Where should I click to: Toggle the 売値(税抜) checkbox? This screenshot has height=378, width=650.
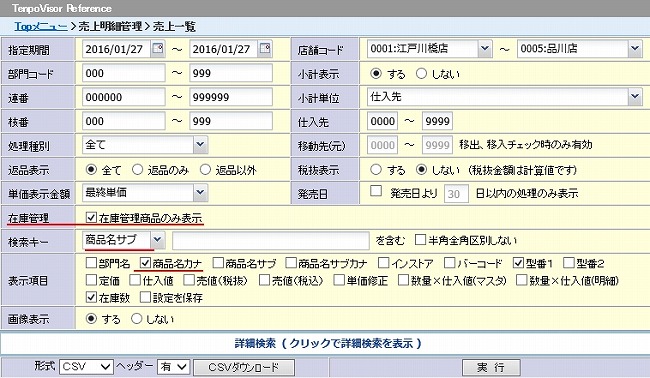point(189,280)
